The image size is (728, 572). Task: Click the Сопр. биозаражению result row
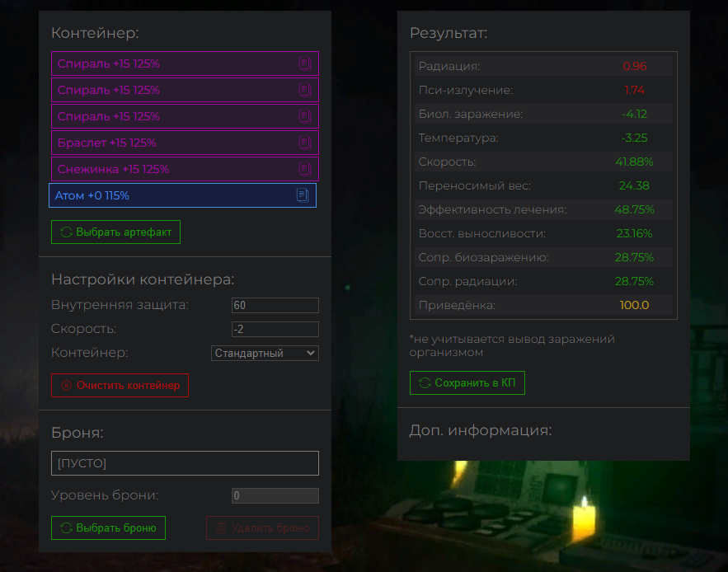(x=543, y=257)
